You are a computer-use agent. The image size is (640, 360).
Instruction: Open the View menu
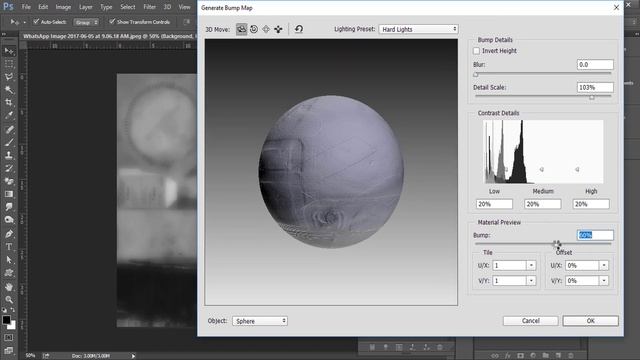point(184,7)
